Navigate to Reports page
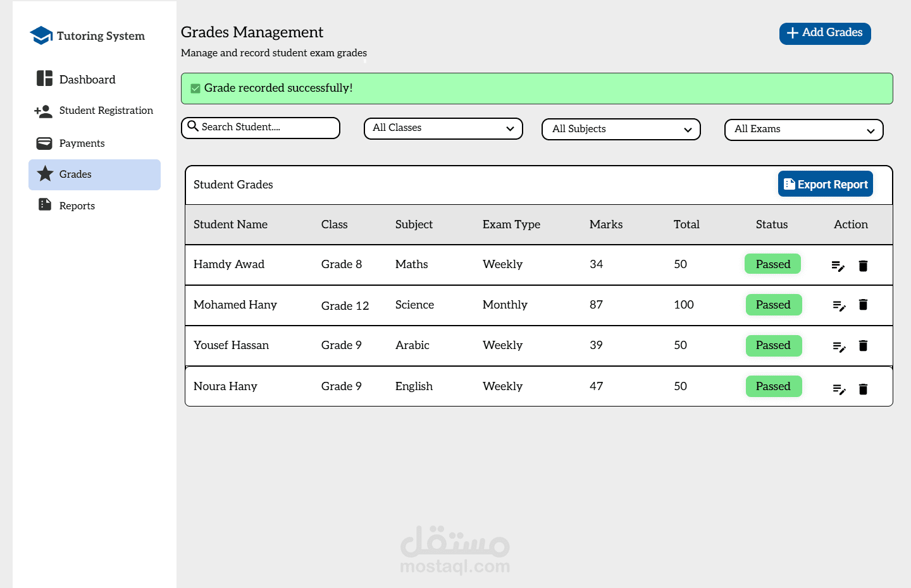911x588 pixels. pyautogui.click(x=77, y=205)
